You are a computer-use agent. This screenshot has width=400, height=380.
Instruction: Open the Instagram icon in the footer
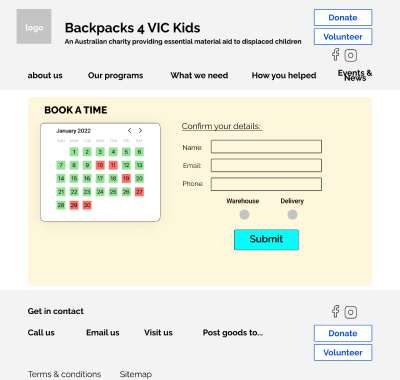351,312
